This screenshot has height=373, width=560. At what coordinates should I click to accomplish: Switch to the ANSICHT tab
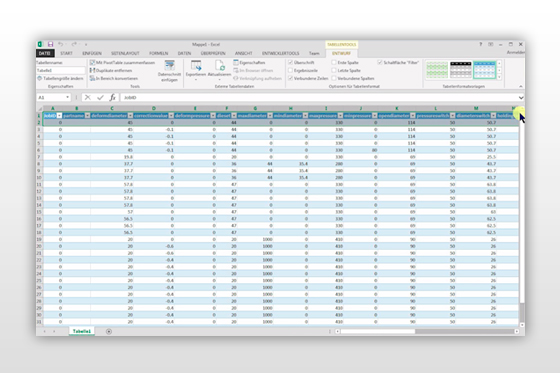tap(244, 53)
